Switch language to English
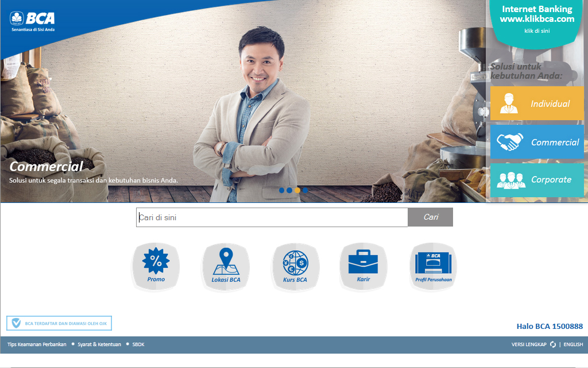 [x=573, y=344]
